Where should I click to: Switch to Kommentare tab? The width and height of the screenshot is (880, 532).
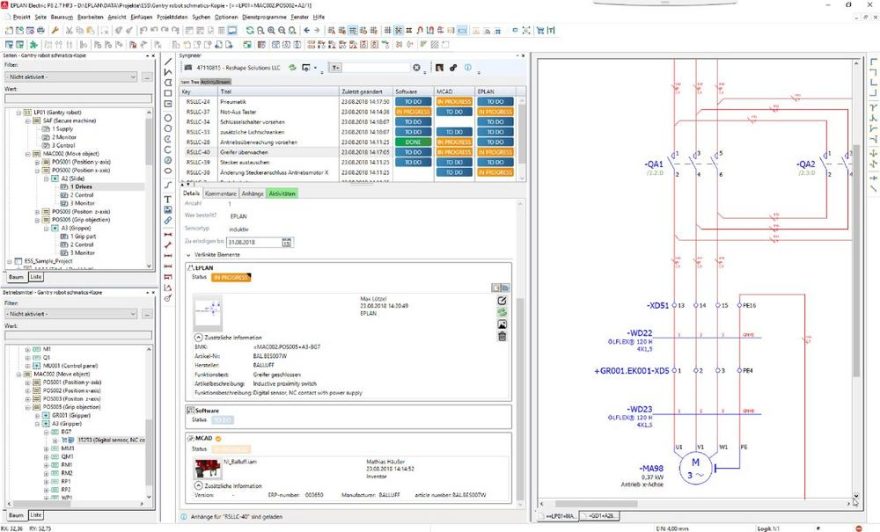[x=221, y=194]
